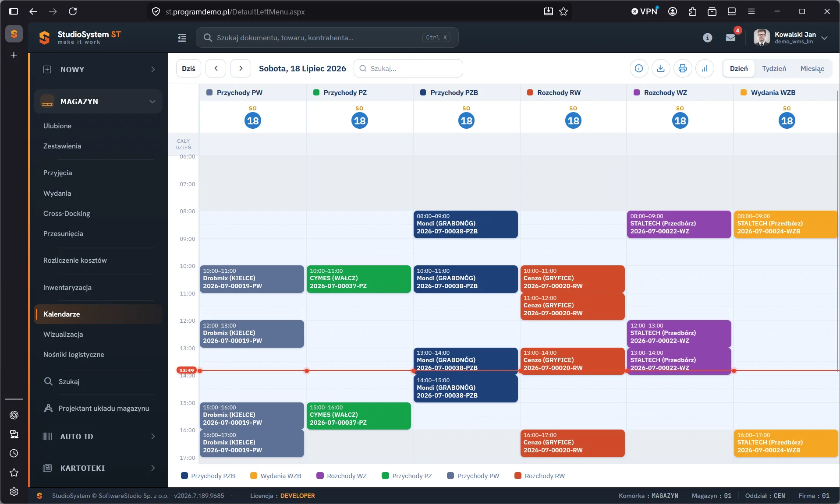Open the chart statistics icon

(x=705, y=68)
